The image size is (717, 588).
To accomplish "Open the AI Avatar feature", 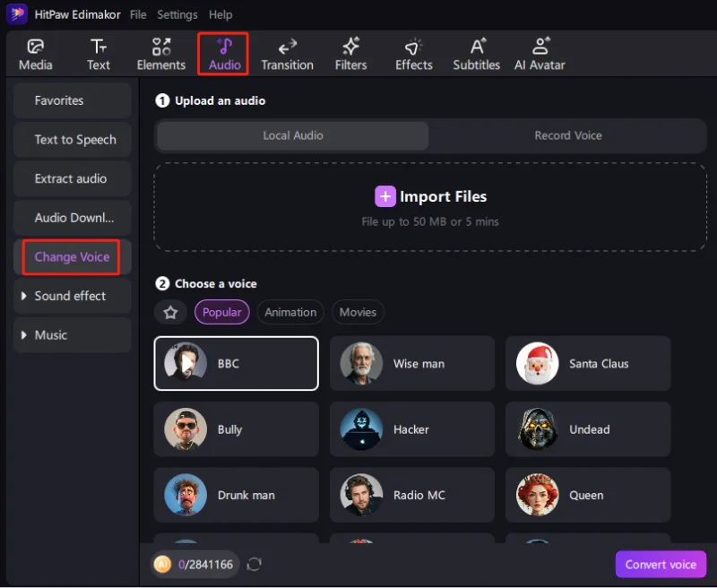I will pyautogui.click(x=540, y=52).
